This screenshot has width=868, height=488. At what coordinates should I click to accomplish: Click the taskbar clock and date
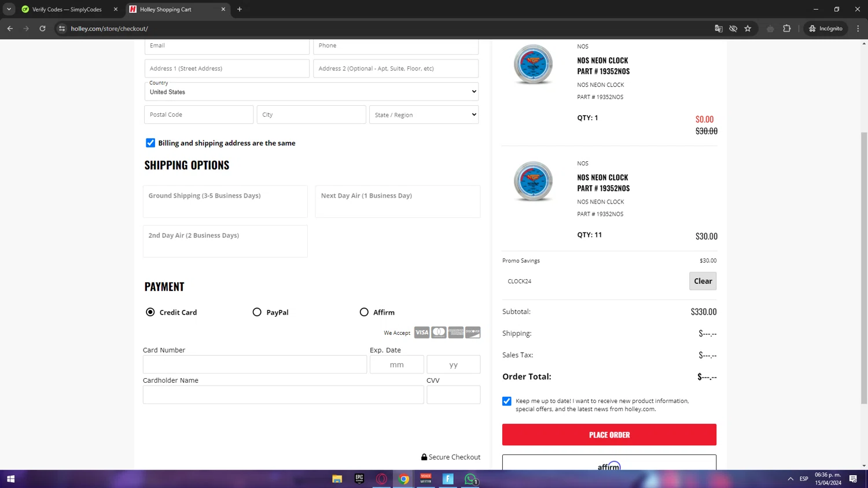coord(828,479)
